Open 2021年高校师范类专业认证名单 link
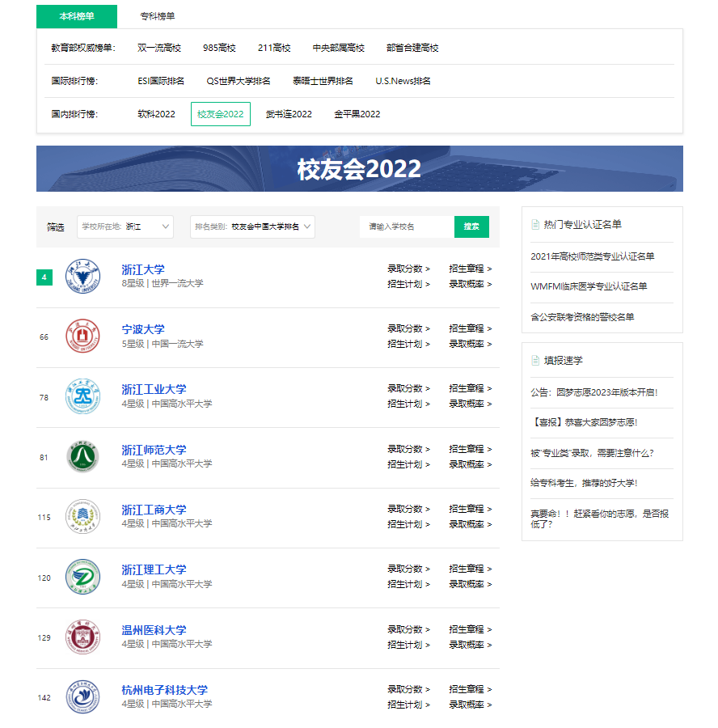 pyautogui.click(x=593, y=256)
